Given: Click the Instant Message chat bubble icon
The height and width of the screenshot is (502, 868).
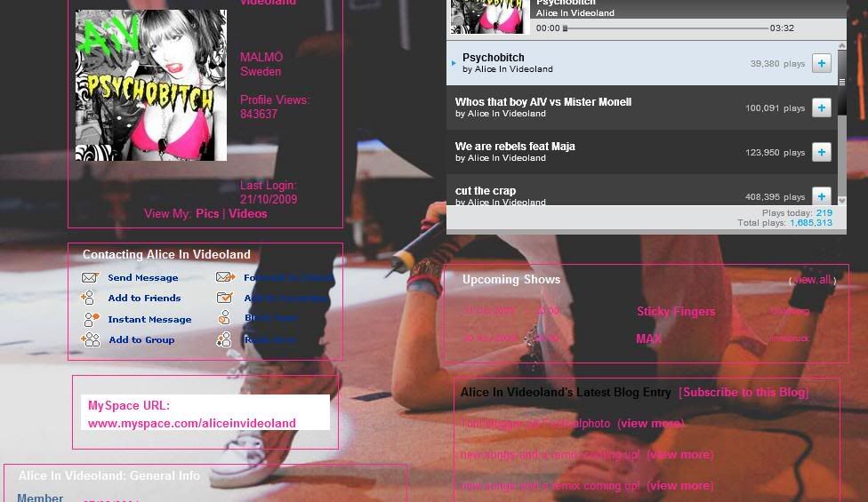Looking at the screenshot, I should pos(91,319).
